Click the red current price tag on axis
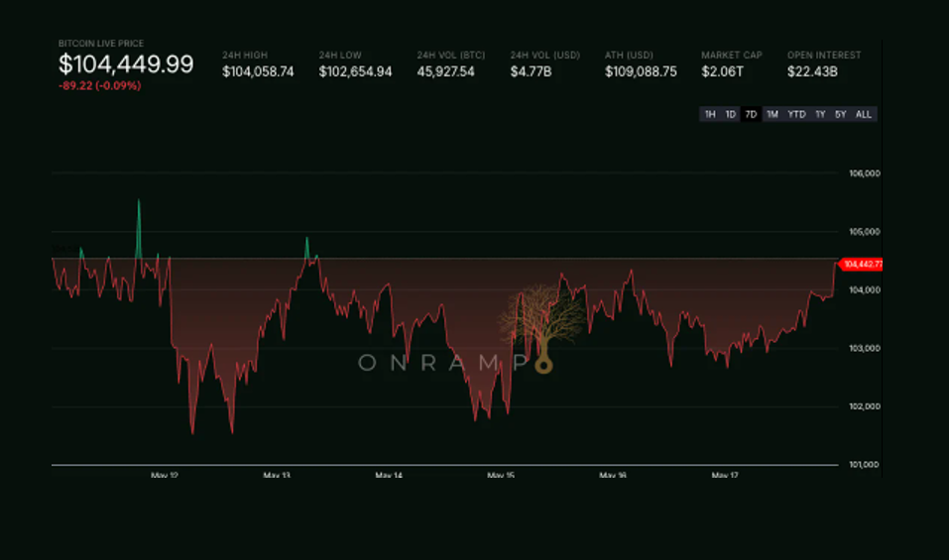Image resolution: width=949 pixels, height=560 pixels. [862, 265]
